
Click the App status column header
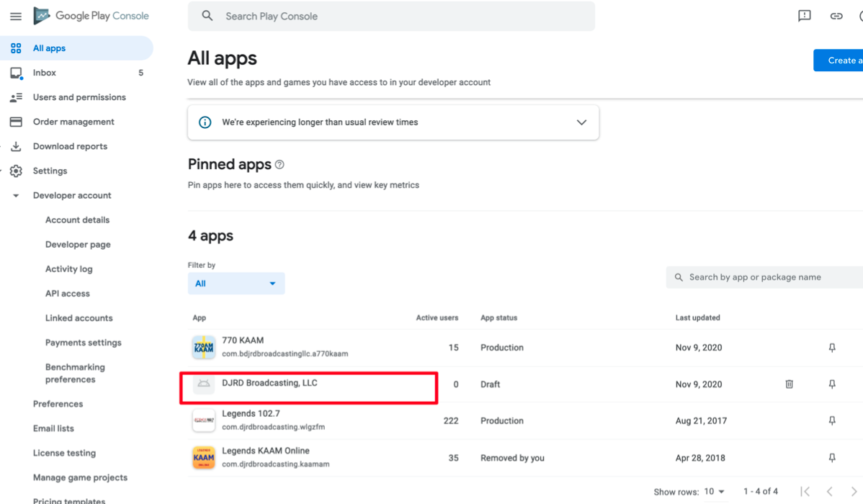498,318
